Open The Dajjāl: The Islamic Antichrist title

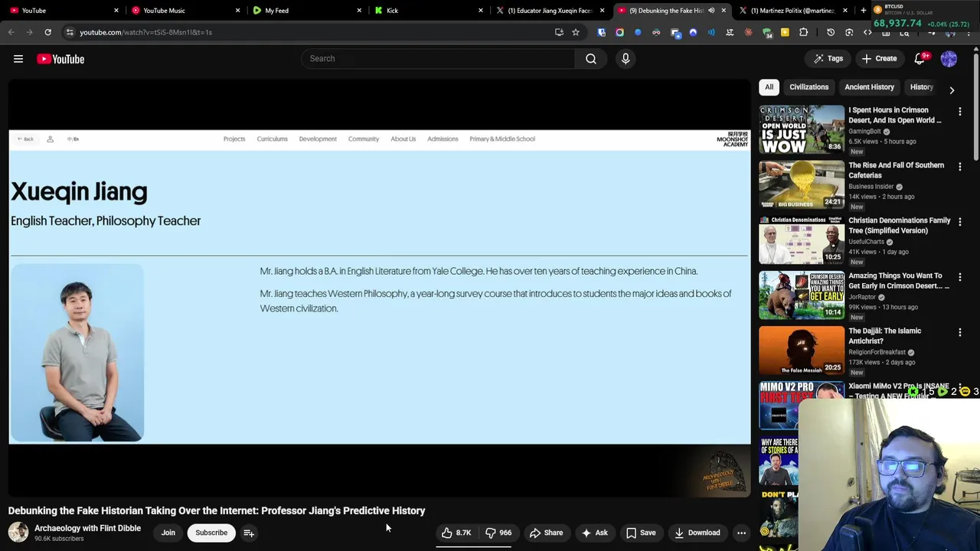click(x=885, y=336)
